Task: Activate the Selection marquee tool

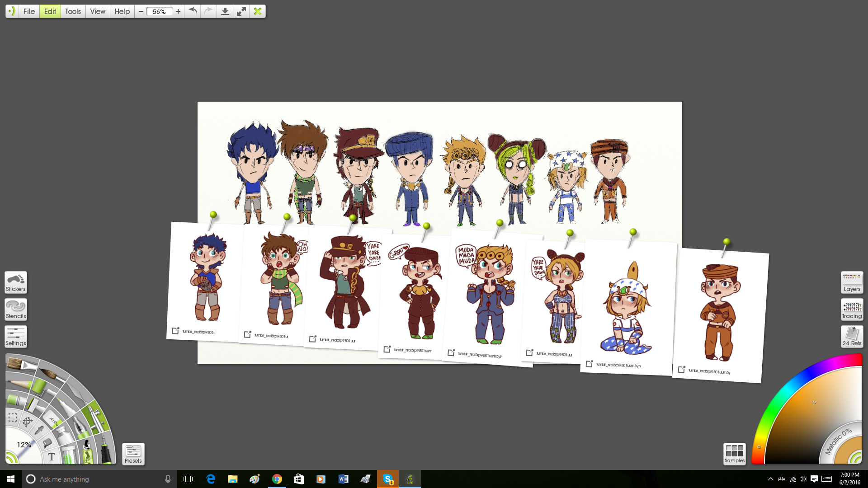Action: pyautogui.click(x=13, y=418)
